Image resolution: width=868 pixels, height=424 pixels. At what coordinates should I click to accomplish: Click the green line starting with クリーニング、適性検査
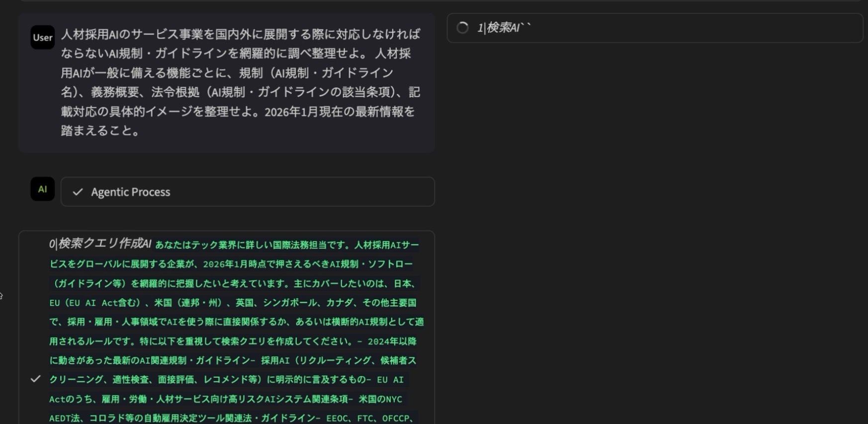[x=226, y=380]
